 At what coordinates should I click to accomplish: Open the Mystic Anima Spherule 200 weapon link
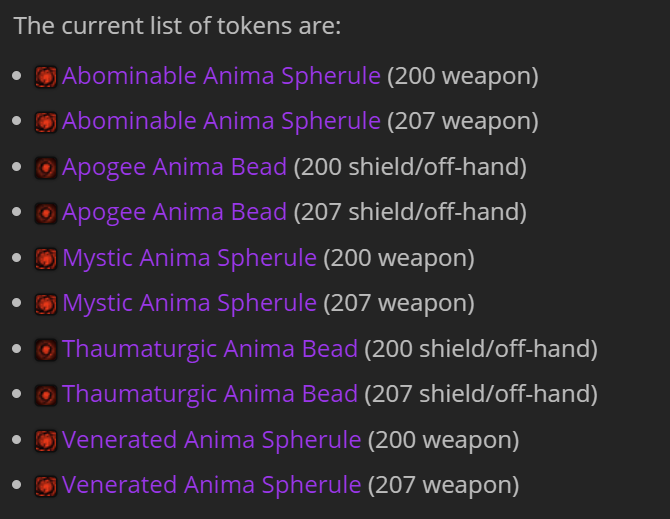point(189,259)
